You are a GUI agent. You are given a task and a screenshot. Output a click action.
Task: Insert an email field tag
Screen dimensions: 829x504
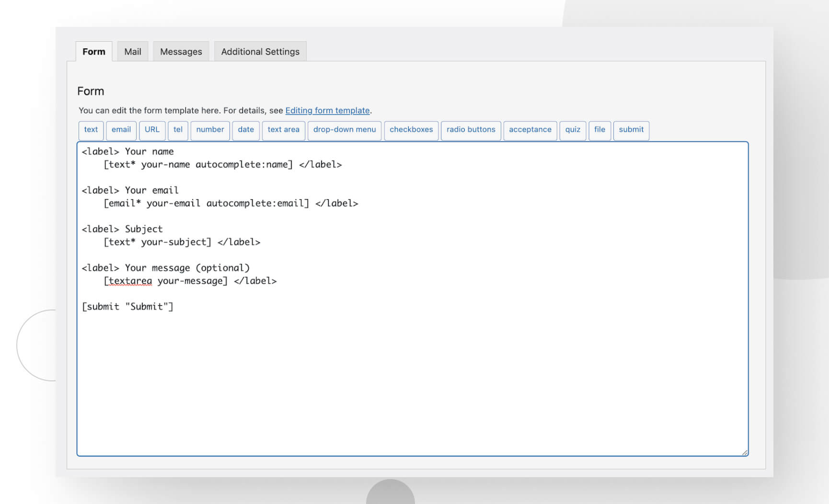click(121, 130)
